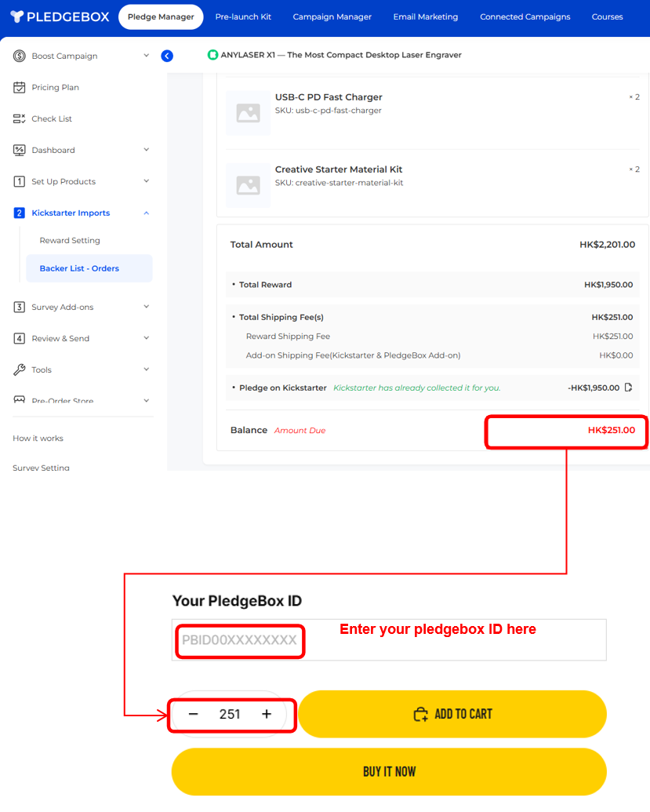The height and width of the screenshot is (812, 650).
Task: Click the PledgeBox logo
Action: (x=60, y=16)
